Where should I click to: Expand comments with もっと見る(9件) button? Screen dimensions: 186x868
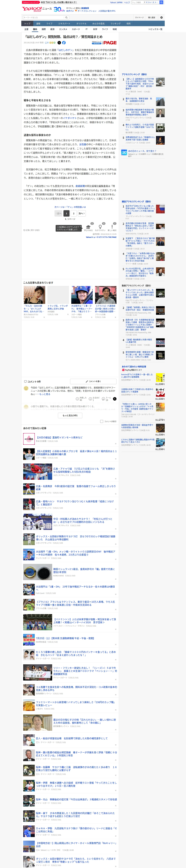70,415
